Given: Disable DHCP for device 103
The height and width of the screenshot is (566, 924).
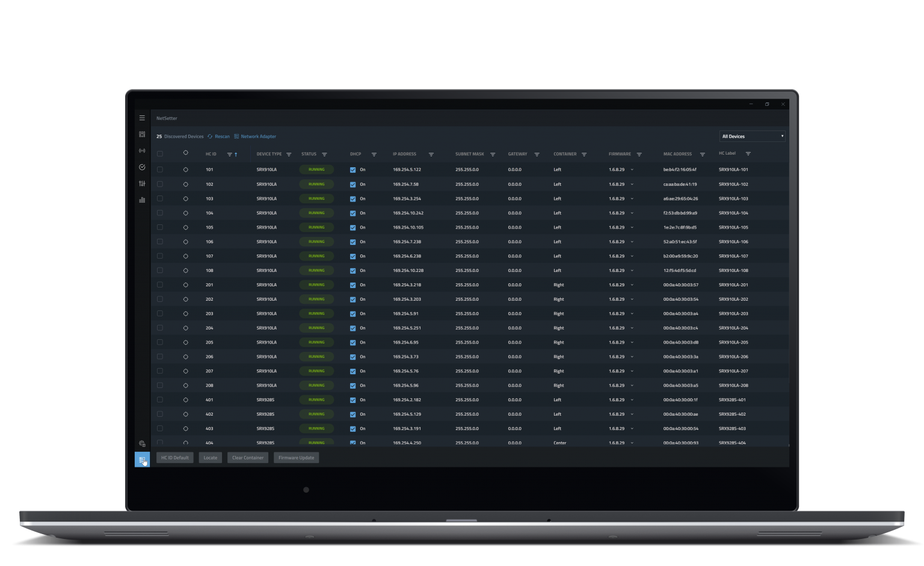Looking at the screenshot, I should (353, 199).
